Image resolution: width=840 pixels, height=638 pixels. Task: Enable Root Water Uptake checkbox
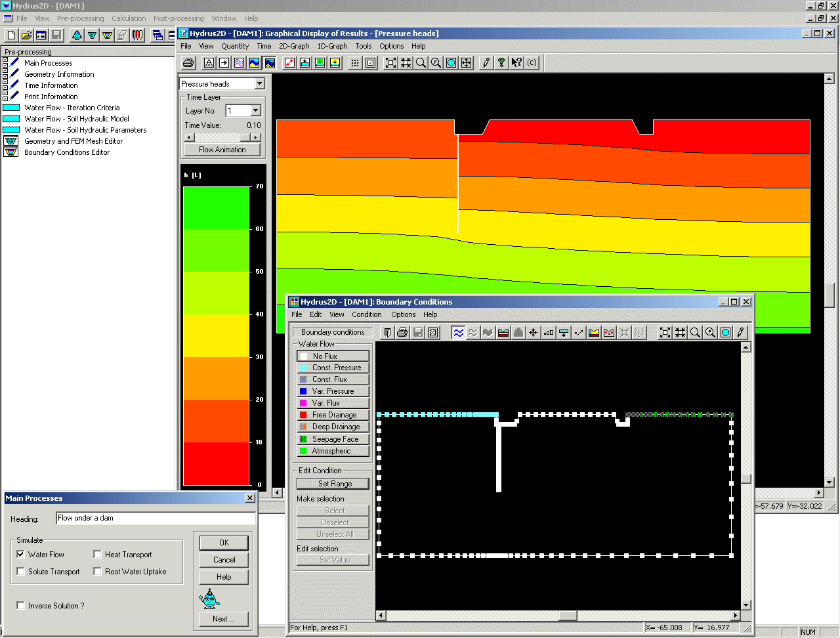pyautogui.click(x=97, y=572)
